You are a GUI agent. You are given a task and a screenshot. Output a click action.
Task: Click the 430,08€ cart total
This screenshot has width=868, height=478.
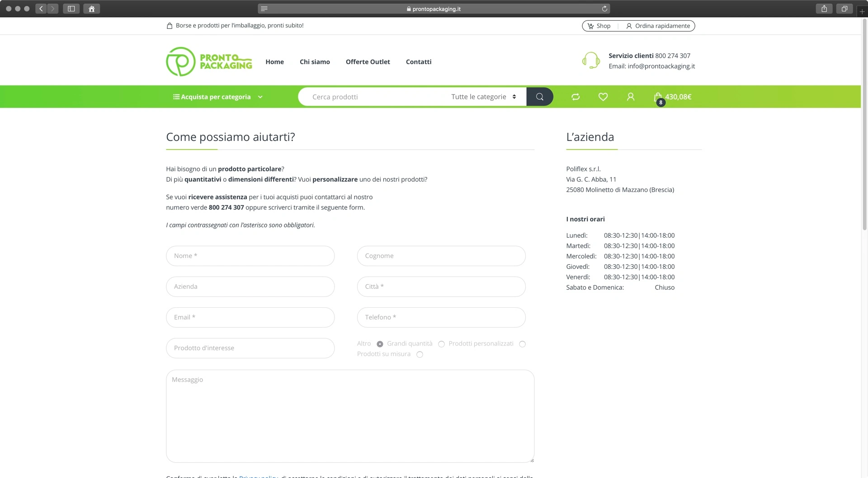coord(678,97)
